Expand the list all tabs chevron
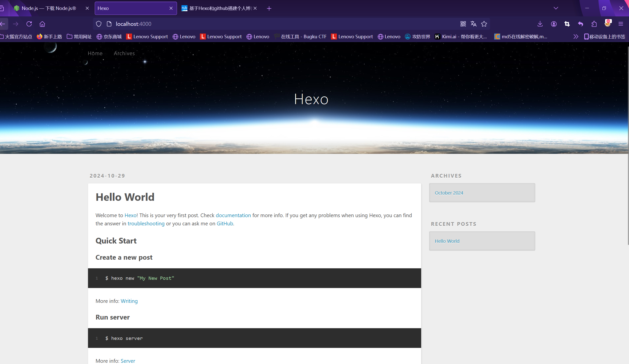The width and height of the screenshot is (629, 364). (x=556, y=8)
